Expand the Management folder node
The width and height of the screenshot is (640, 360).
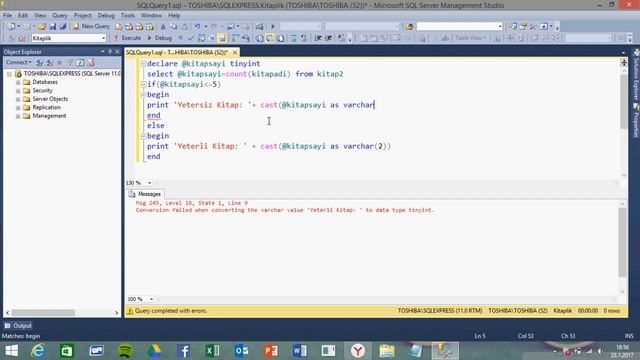[x=18, y=116]
